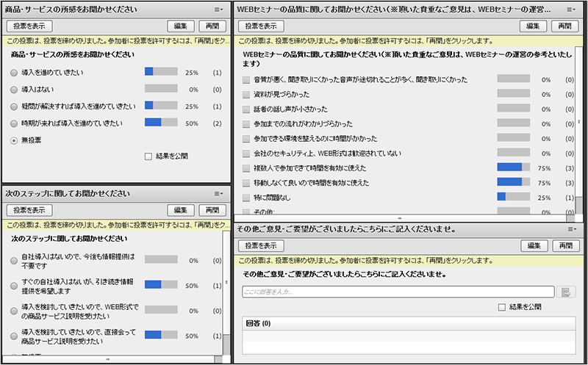Image resolution: width=588 pixels, height=365 pixels.
Task: Click the 50% result bar for 時期が来れば導入
Action: (x=161, y=123)
